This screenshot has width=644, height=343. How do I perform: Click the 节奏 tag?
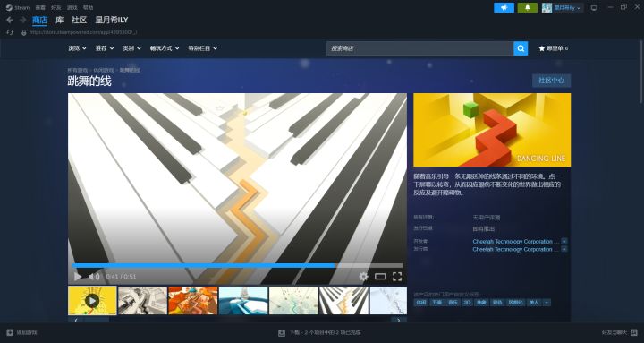pos(436,303)
